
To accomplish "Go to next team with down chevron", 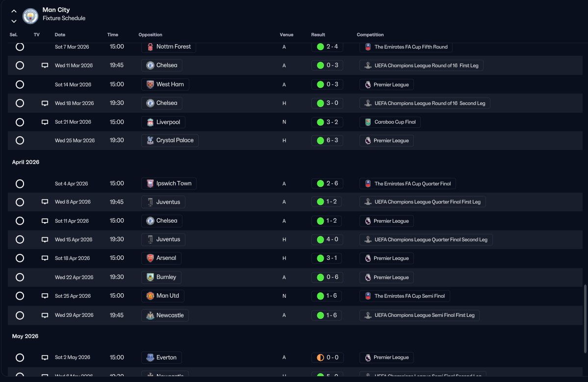I will pyautogui.click(x=14, y=22).
